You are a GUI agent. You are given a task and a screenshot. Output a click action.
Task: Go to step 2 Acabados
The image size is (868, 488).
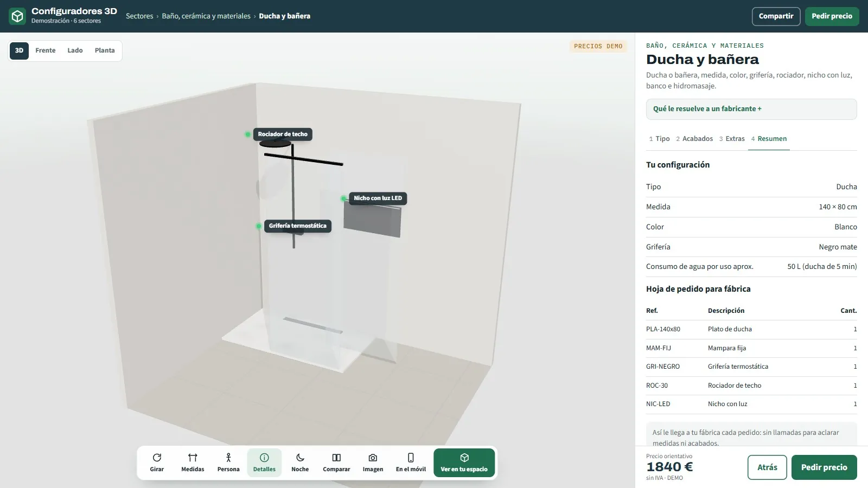[x=694, y=139]
